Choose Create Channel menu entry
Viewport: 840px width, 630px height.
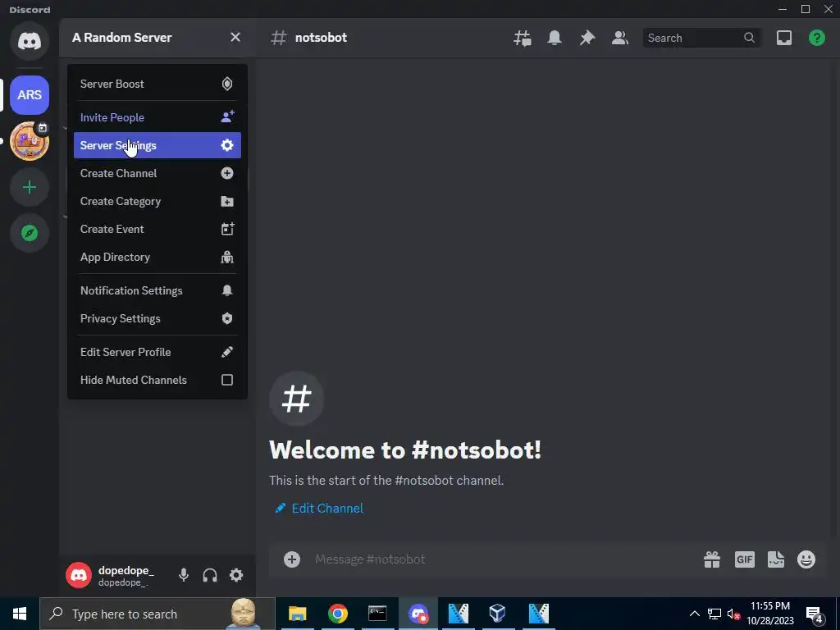click(157, 173)
